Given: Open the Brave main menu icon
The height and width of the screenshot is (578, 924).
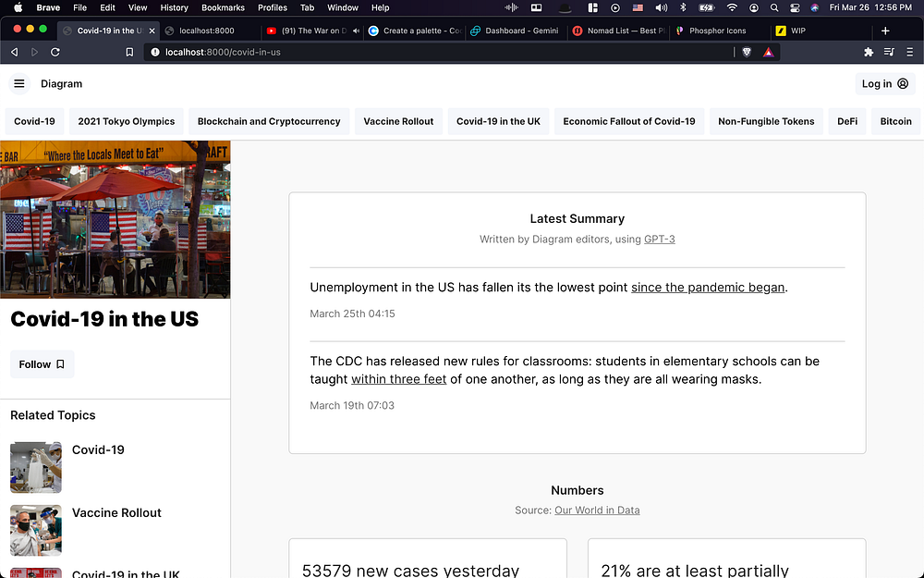Looking at the screenshot, I should [909, 52].
